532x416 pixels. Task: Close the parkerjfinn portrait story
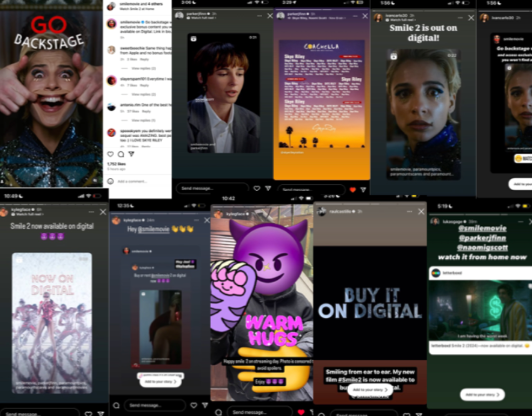click(270, 16)
